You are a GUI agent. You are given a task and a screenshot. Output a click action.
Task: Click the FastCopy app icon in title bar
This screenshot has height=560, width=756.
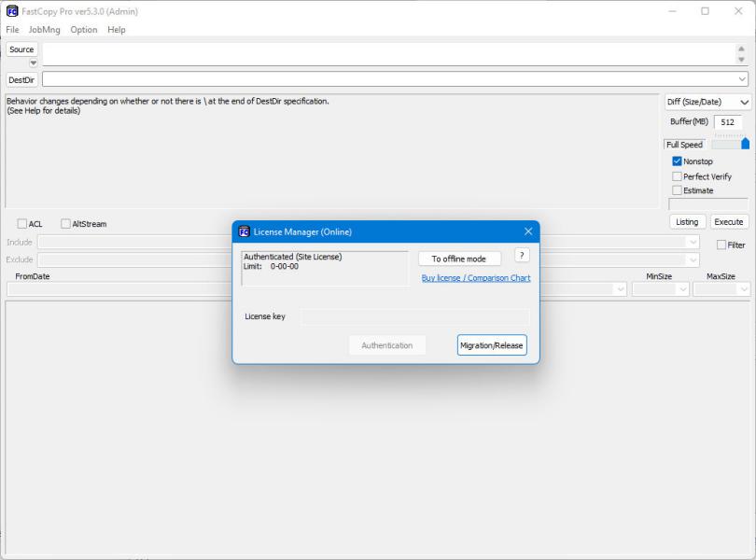(12, 11)
